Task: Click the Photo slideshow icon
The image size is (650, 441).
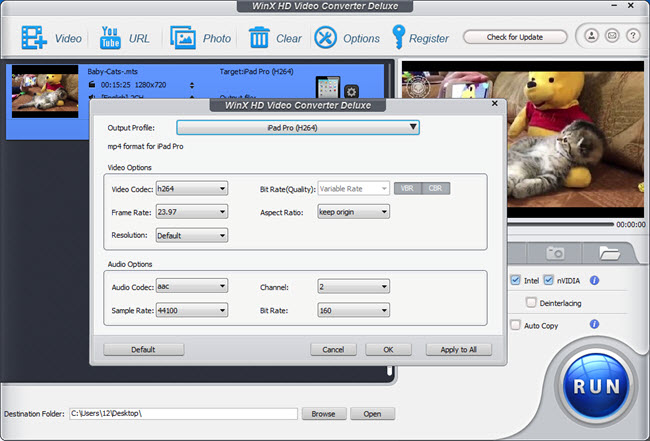Action: (x=183, y=38)
